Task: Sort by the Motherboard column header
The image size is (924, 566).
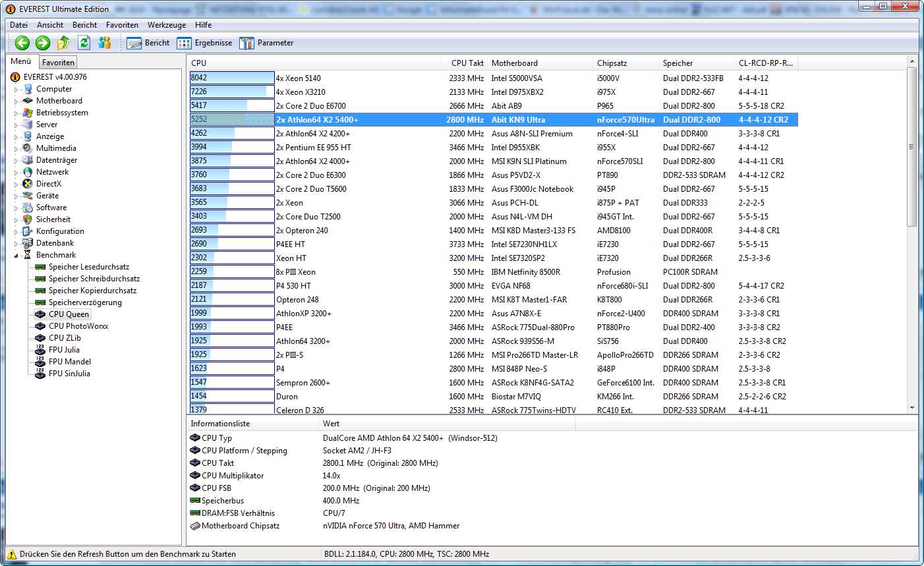Action: click(x=540, y=63)
